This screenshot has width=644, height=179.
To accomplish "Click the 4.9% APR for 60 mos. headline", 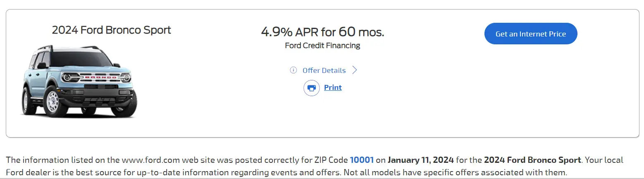I will (322, 31).
